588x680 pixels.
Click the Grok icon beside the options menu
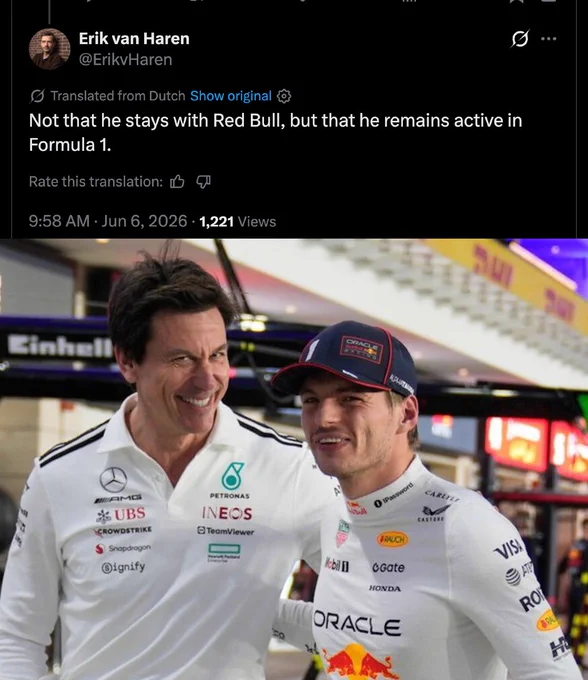[520, 39]
